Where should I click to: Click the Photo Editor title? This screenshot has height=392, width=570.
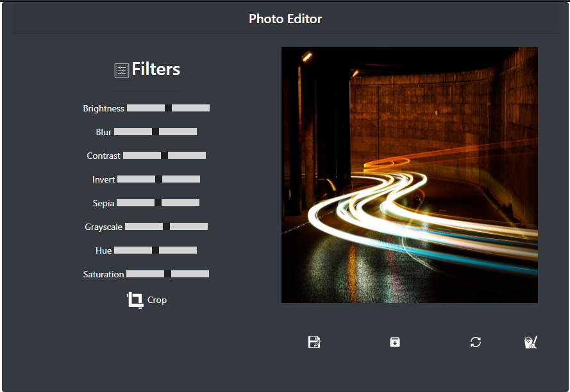285,19
